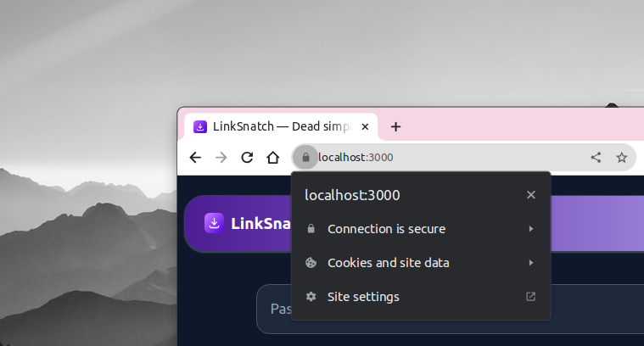This screenshot has width=644, height=346.
Task: Click the lock site-info icon
Action: (x=305, y=157)
